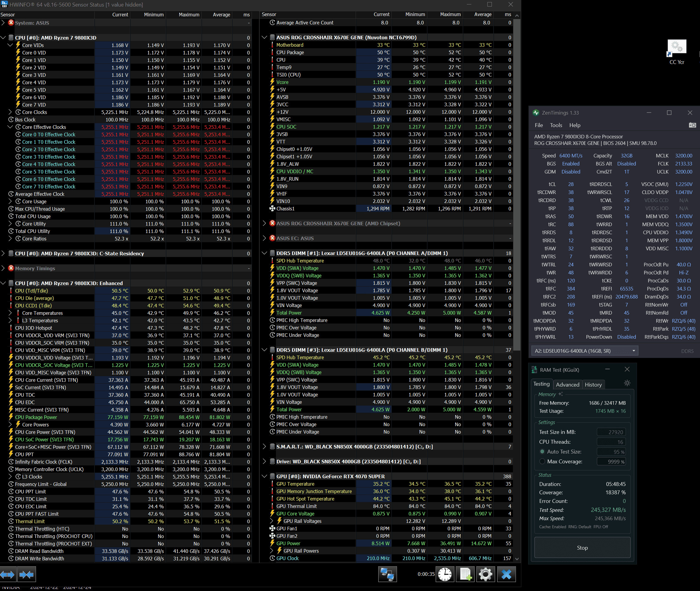700x591 pixels.
Task: Click the blue X close sensors icon
Action: coord(506,574)
